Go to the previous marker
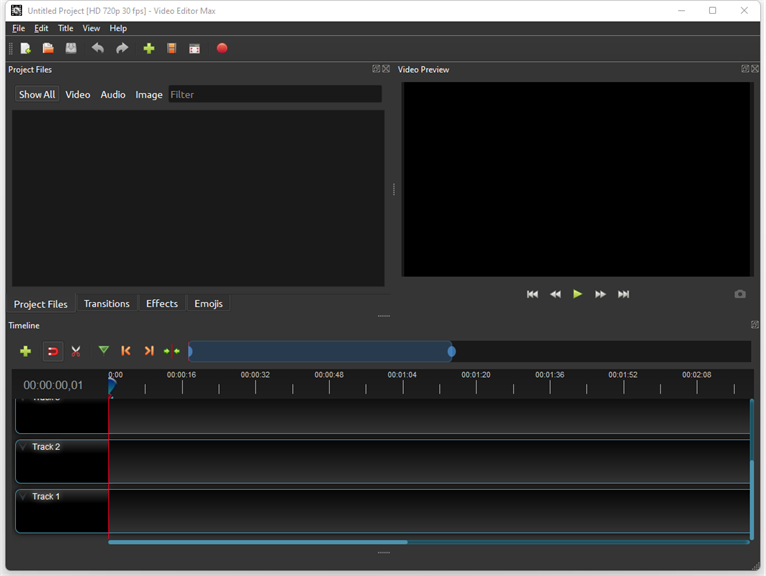 [x=126, y=351]
